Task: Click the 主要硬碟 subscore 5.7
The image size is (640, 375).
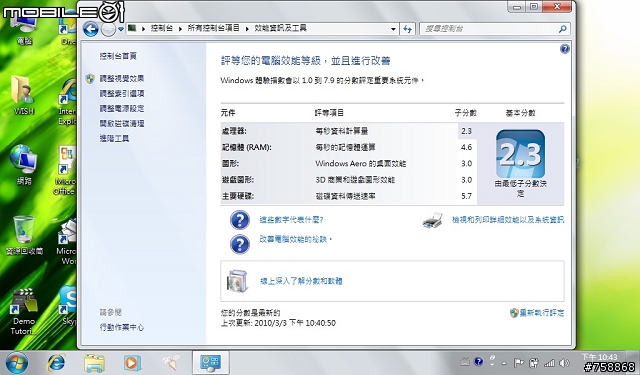Action: (x=467, y=196)
